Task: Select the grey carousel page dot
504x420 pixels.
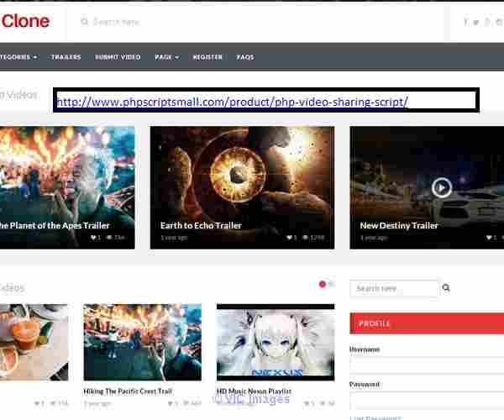Action: (x=331, y=284)
